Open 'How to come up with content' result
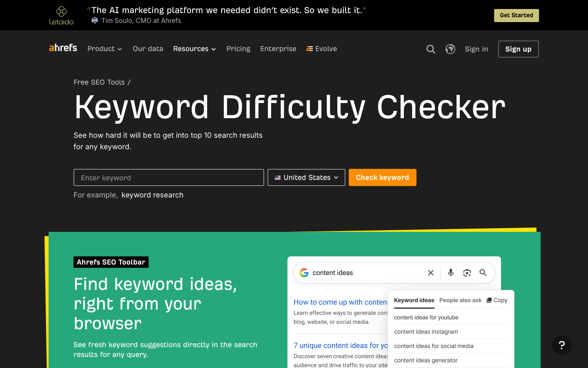The width and height of the screenshot is (588, 368). pyautogui.click(x=341, y=302)
